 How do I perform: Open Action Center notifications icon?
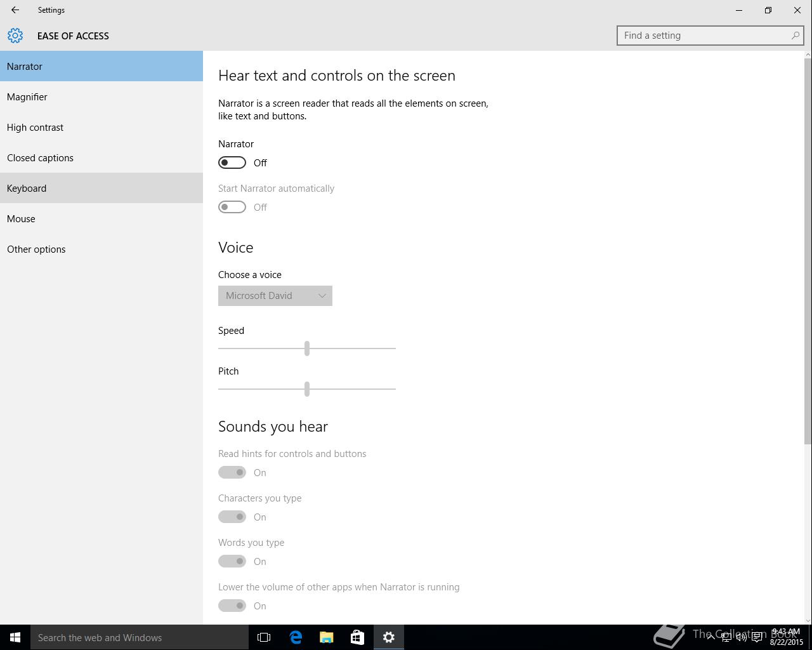(x=757, y=637)
